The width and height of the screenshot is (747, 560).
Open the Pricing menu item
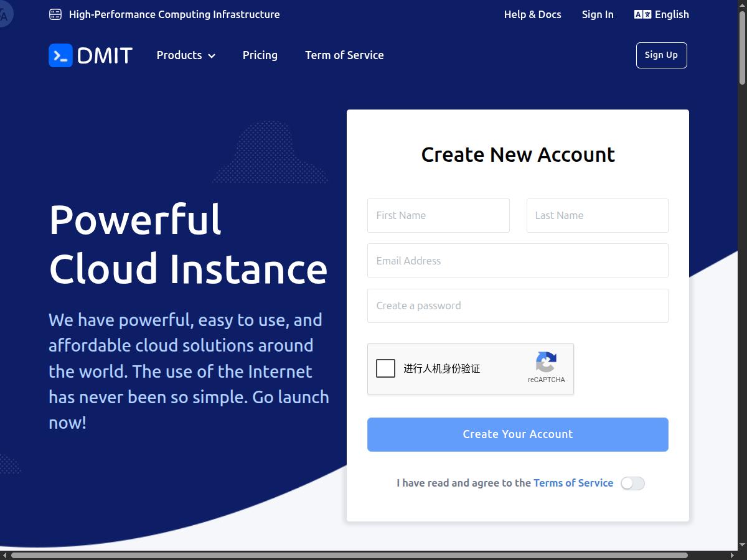pyautogui.click(x=260, y=55)
